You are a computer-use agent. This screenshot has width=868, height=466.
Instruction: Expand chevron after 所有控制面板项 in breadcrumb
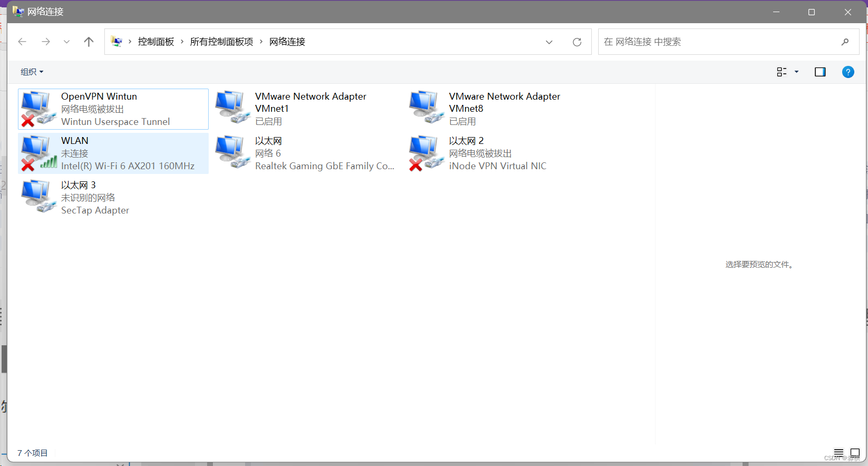(x=261, y=42)
